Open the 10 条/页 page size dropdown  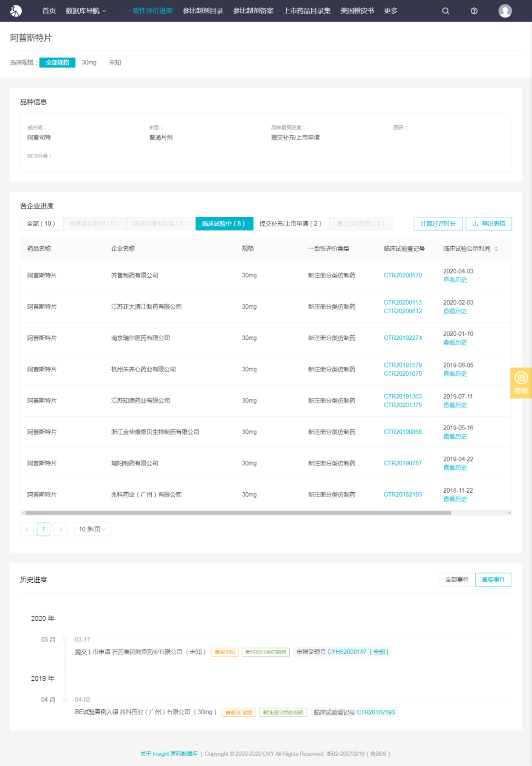(92, 529)
